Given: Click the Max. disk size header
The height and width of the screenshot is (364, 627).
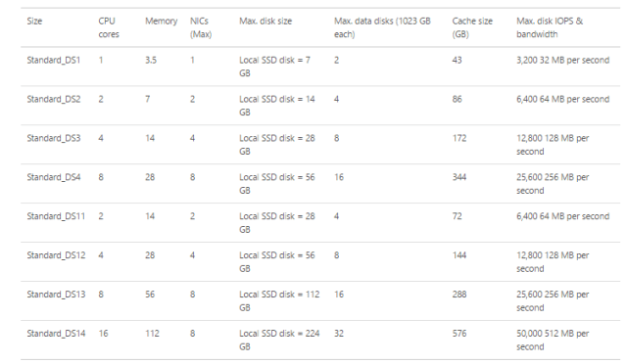Looking at the screenshot, I should [265, 22].
